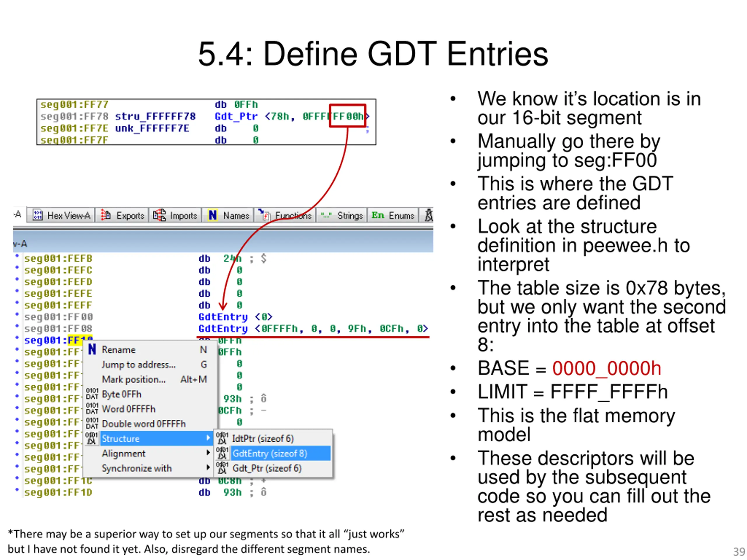Viewport: 747px width, 560px height.
Task: Open the Enums tab
Action: tap(393, 215)
